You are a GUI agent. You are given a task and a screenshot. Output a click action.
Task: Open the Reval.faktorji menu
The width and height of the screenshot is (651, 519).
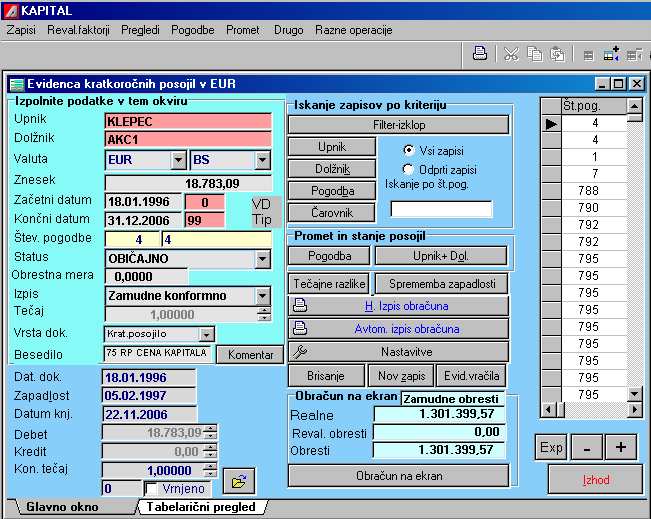[x=78, y=30]
